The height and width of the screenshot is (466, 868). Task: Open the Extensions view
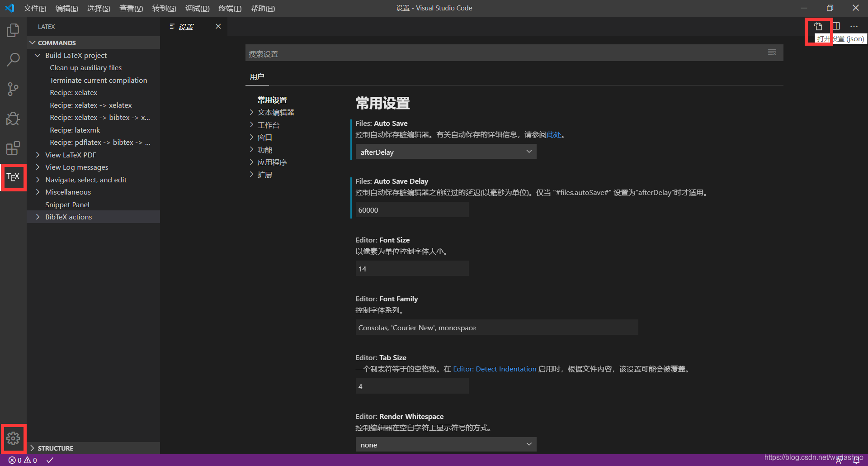click(13, 148)
